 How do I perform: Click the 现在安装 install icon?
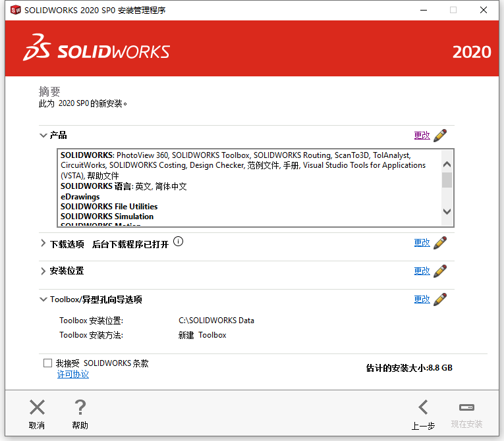tap(466, 407)
